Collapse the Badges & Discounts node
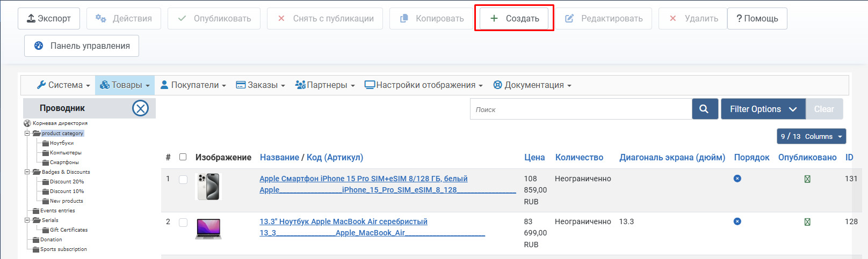The image size is (868, 259). click(27, 172)
